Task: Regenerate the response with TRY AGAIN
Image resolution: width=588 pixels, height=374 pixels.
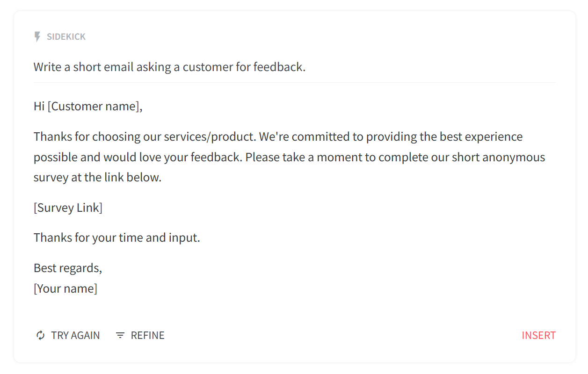Action: [x=68, y=335]
